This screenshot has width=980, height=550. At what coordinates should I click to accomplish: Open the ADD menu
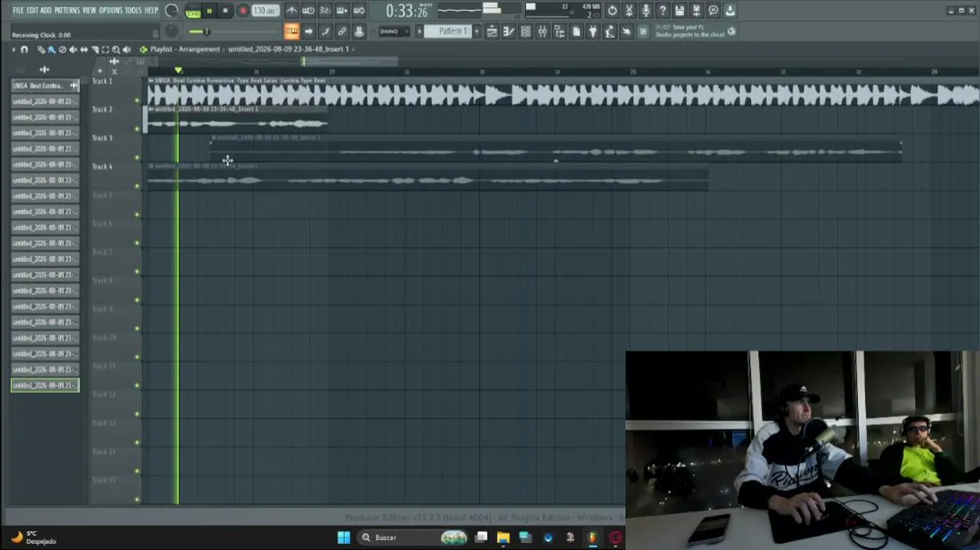click(46, 10)
